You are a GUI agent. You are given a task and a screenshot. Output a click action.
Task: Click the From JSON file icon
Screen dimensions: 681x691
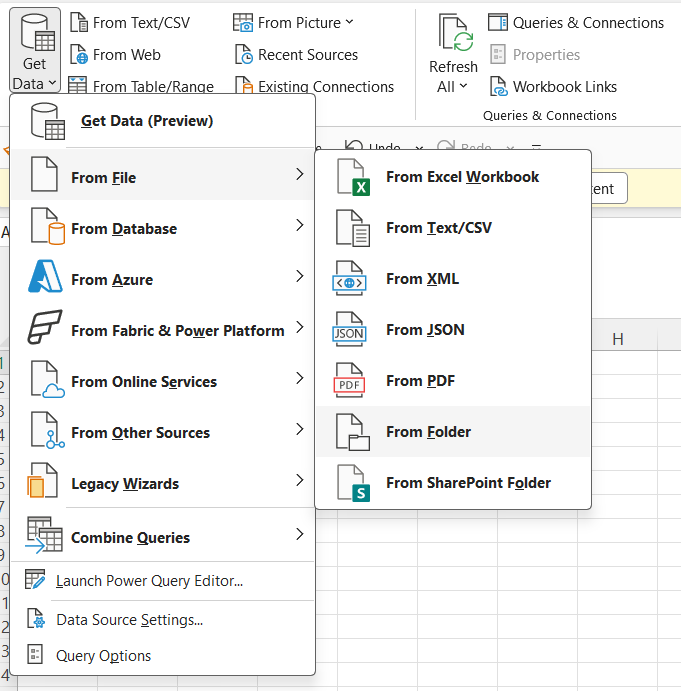(349, 329)
